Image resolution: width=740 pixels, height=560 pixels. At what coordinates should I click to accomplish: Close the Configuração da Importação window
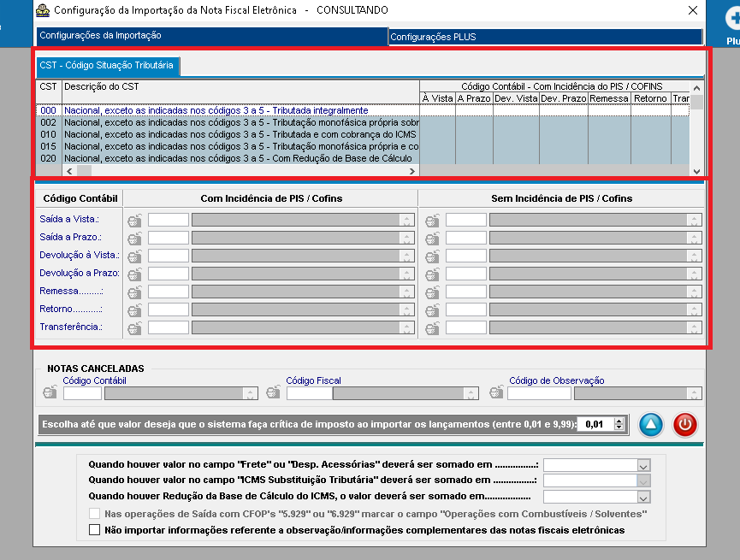pyautogui.click(x=692, y=10)
